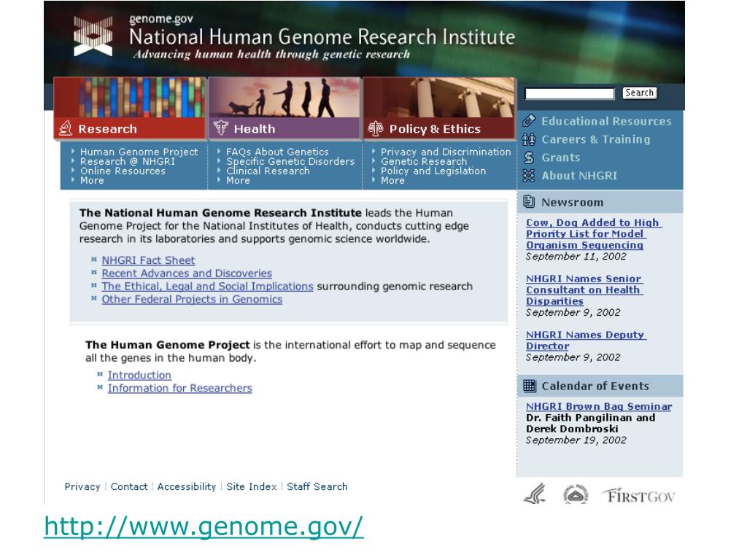Click the Research banner image
This screenshot has width=747, height=560.
pyautogui.click(x=131, y=98)
